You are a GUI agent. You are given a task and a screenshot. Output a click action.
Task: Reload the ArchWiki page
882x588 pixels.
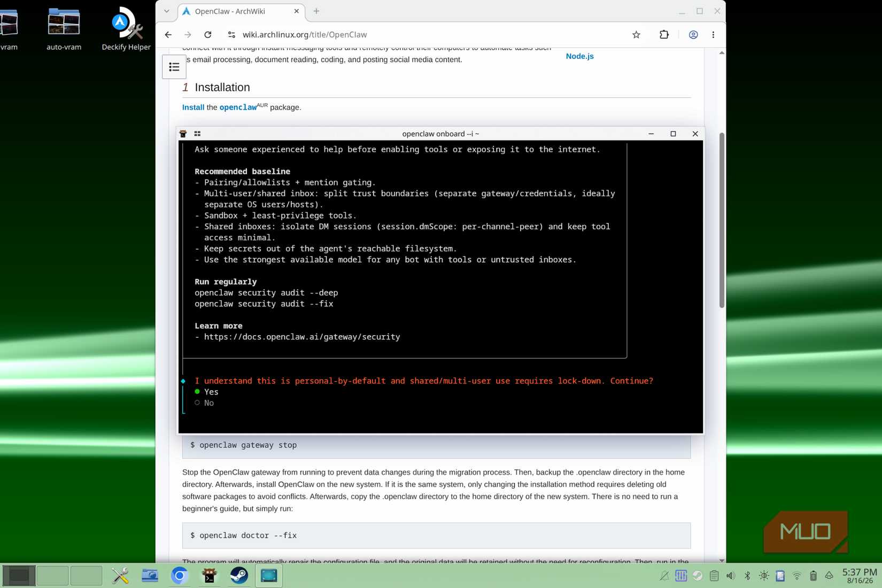208,35
